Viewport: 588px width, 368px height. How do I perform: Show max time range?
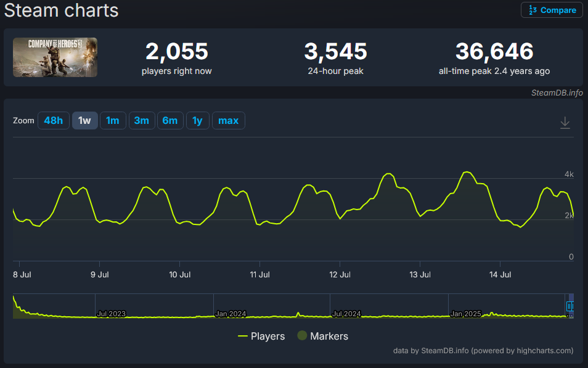click(x=229, y=120)
